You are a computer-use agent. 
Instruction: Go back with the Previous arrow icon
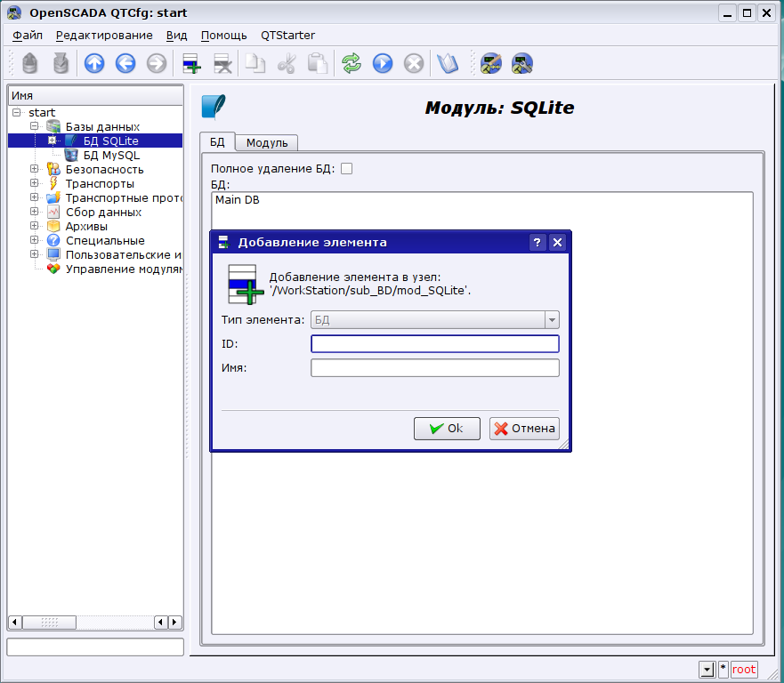(x=125, y=63)
